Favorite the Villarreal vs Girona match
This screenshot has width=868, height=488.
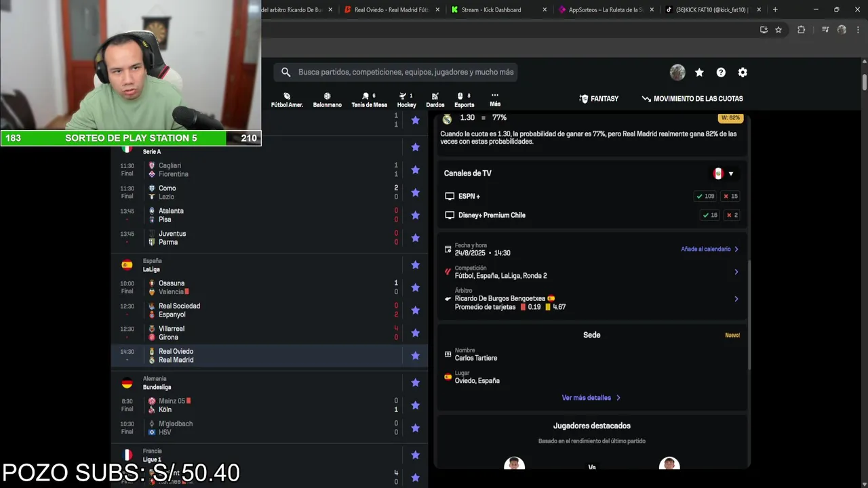tap(415, 333)
